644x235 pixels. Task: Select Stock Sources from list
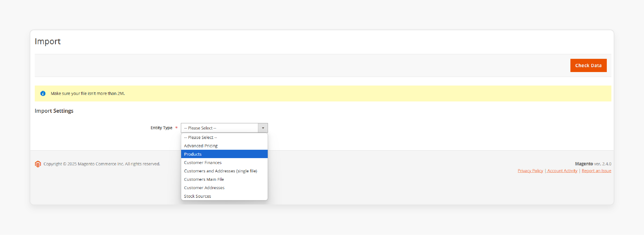pyautogui.click(x=224, y=196)
